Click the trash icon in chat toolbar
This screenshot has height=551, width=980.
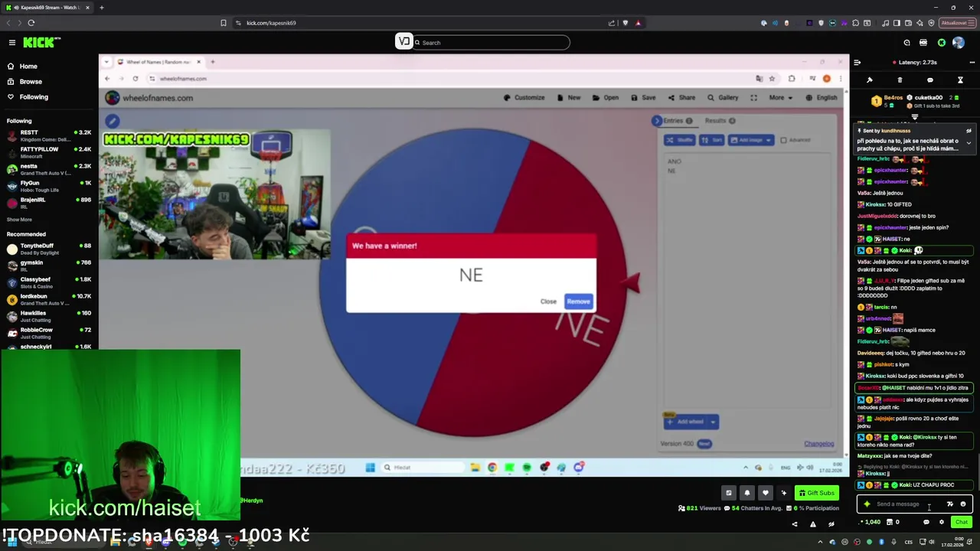pyautogui.click(x=900, y=80)
